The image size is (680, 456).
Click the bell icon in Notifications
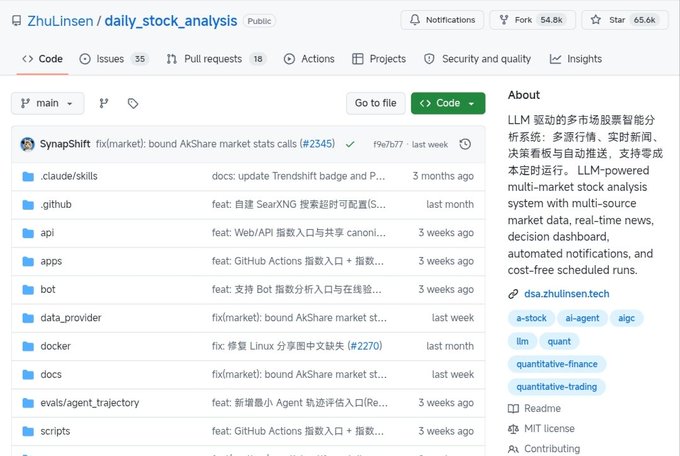415,20
